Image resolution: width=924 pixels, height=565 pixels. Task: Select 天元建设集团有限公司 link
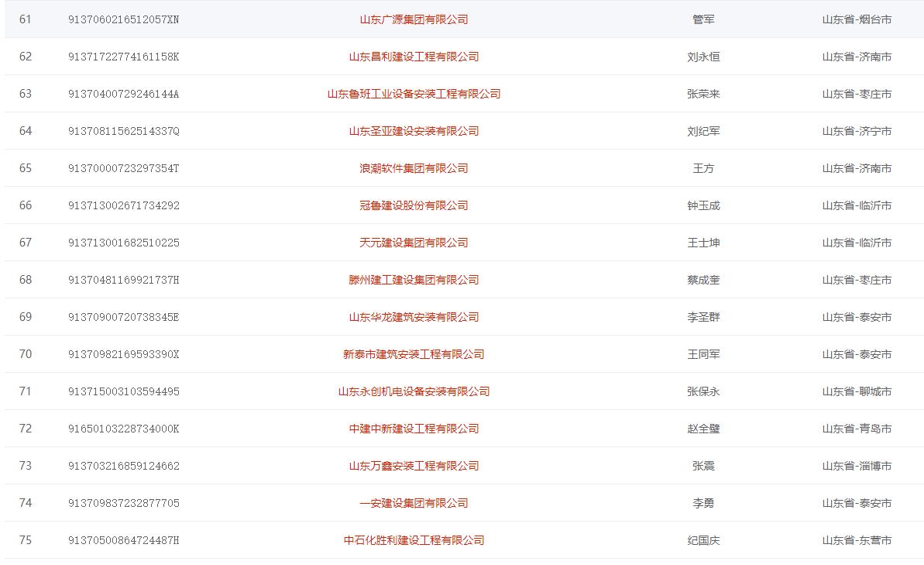tap(414, 243)
